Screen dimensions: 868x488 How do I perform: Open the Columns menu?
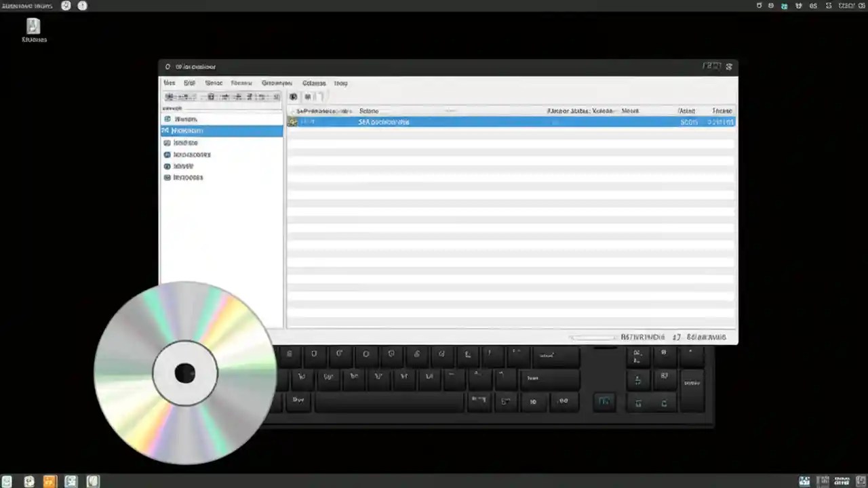tap(314, 83)
